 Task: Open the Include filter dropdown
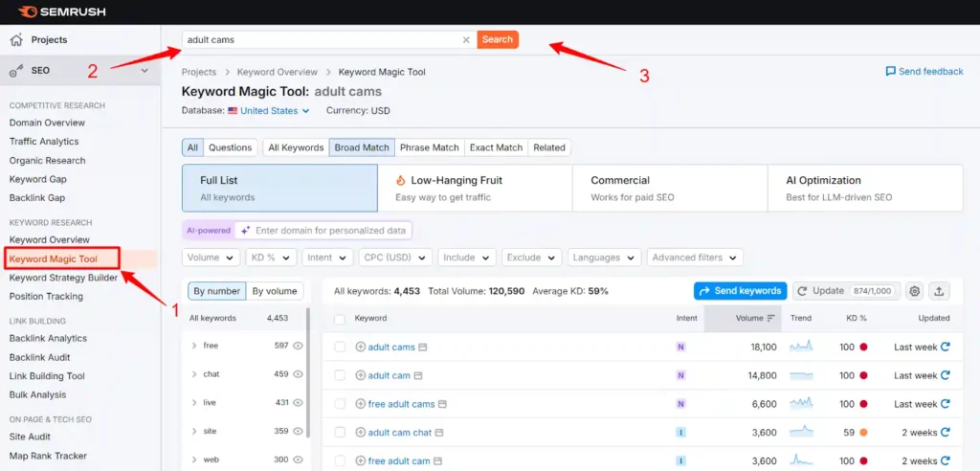click(x=467, y=258)
